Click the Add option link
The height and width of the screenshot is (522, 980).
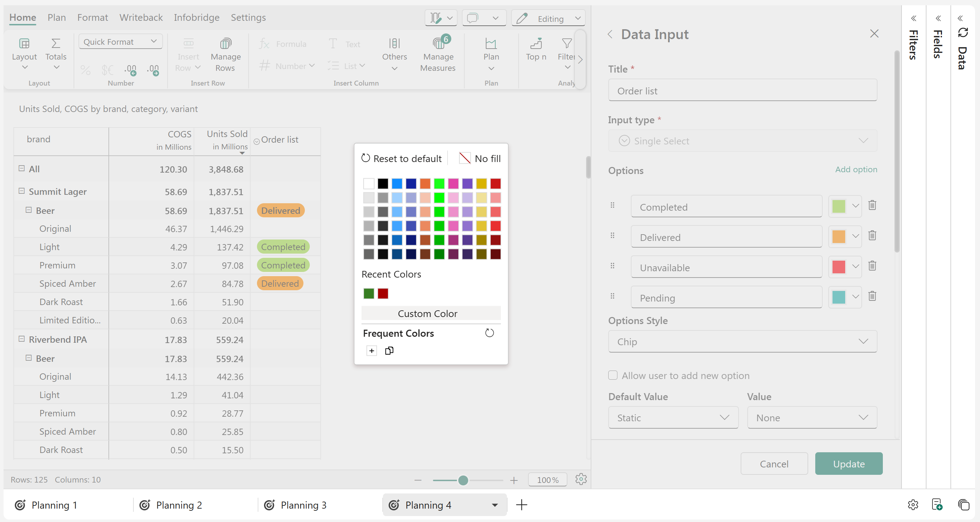click(x=856, y=169)
